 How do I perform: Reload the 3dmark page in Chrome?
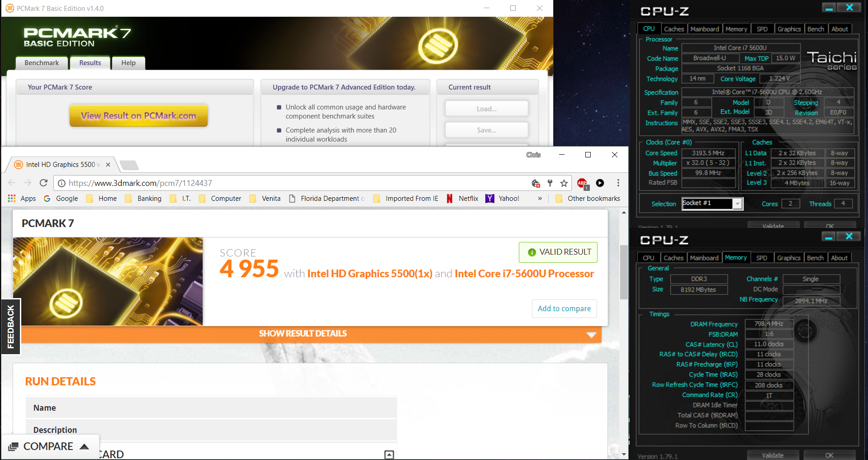43,183
